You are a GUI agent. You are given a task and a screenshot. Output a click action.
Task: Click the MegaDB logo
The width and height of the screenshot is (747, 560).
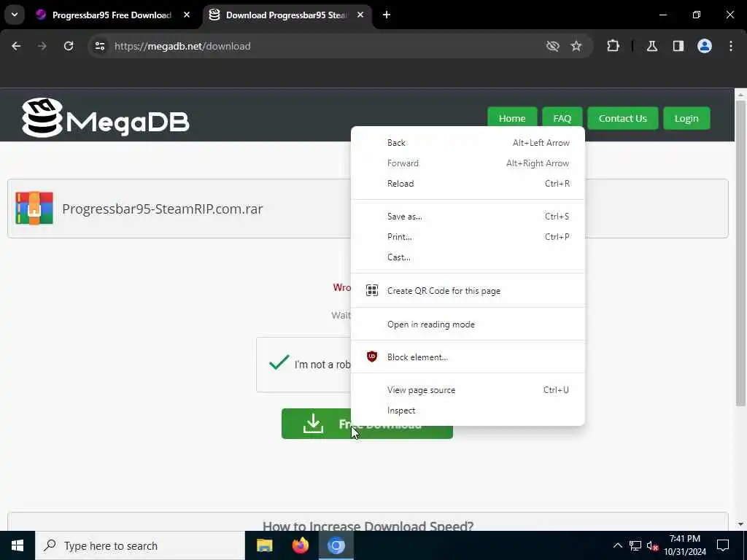click(105, 117)
